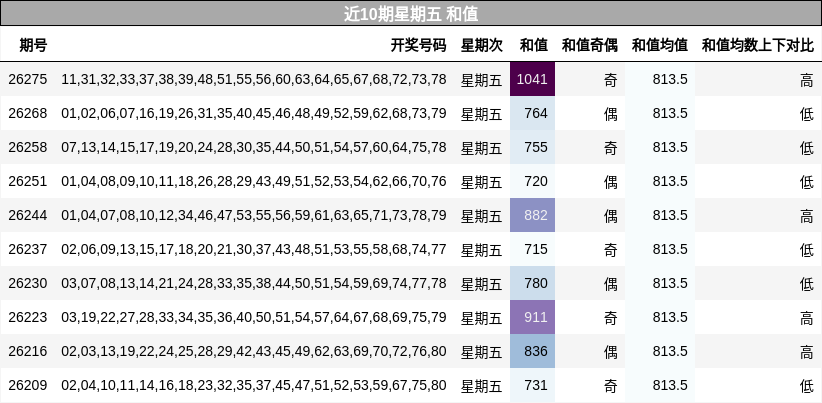Click the blue 836 sum cell
Image resolution: width=822 pixels, height=403 pixels.
(x=532, y=351)
